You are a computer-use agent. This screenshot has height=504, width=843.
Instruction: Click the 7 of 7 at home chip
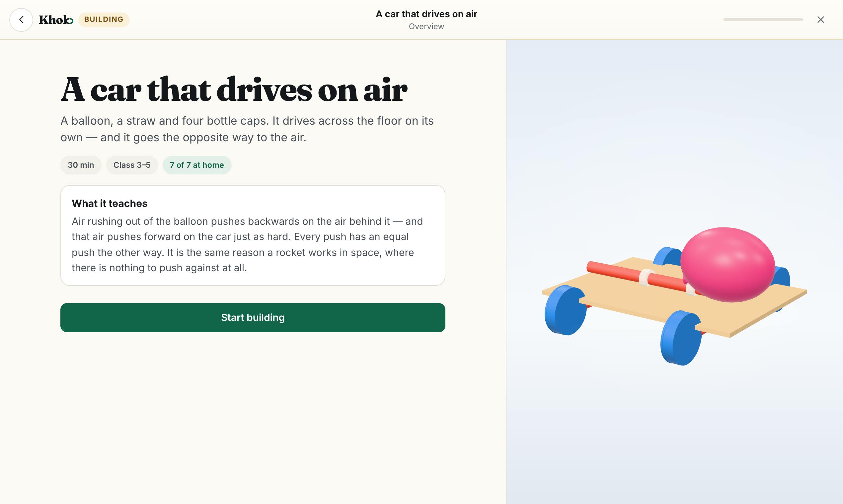pyautogui.click(x=197, y=165)
